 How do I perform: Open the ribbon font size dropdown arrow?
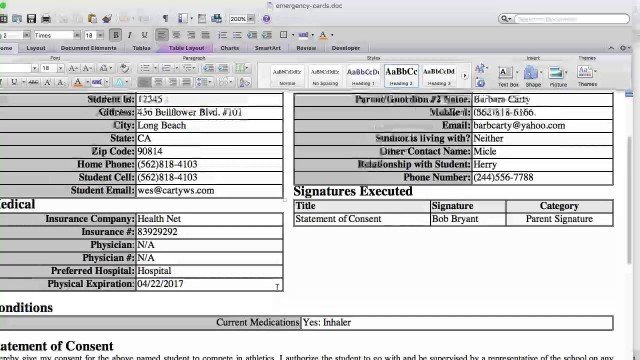pyautogui.click(x=60, y=68)
